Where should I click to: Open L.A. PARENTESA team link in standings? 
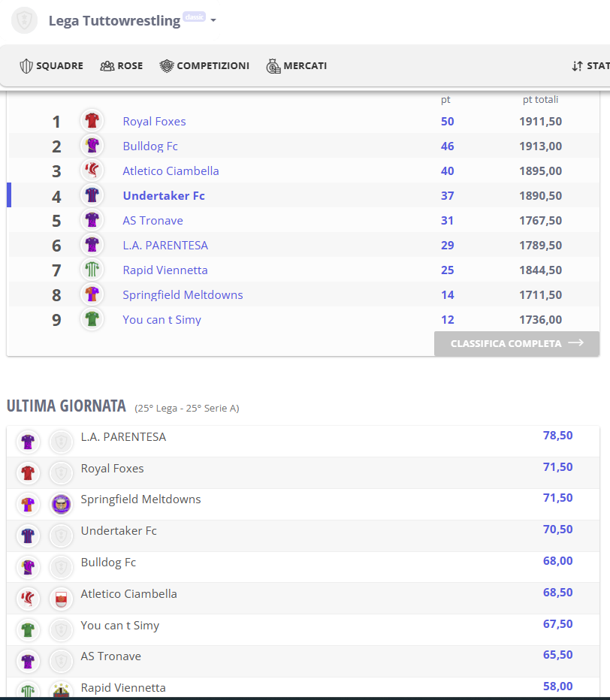165,245
